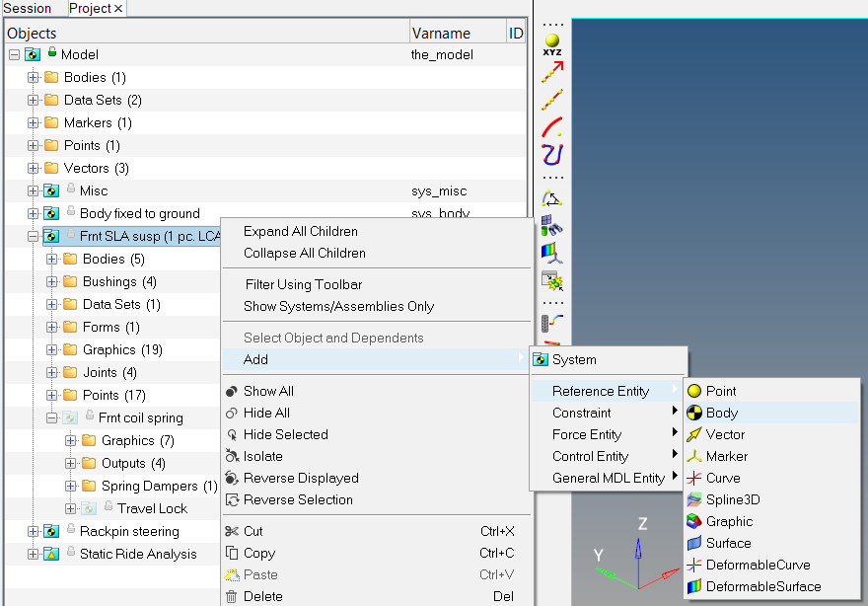Expand the Joints (4) folder
The width and height of the screenshot is (868, 606).
pos(52,372)
